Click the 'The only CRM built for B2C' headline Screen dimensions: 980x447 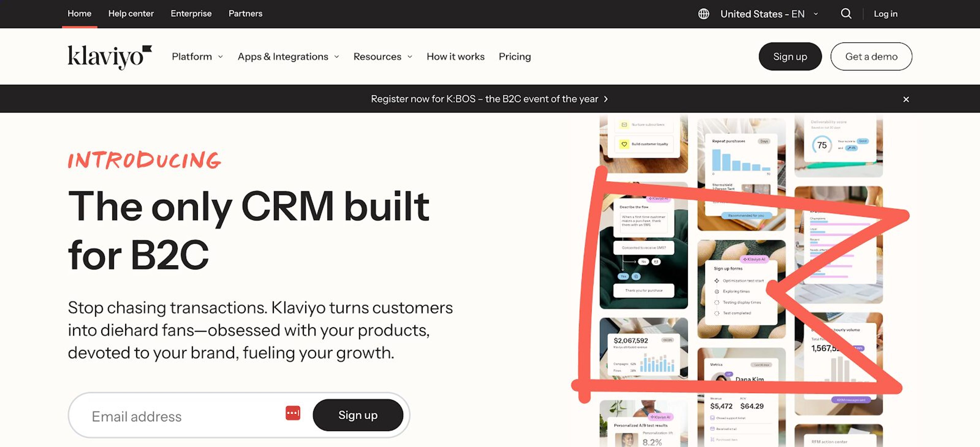[249, 230]
